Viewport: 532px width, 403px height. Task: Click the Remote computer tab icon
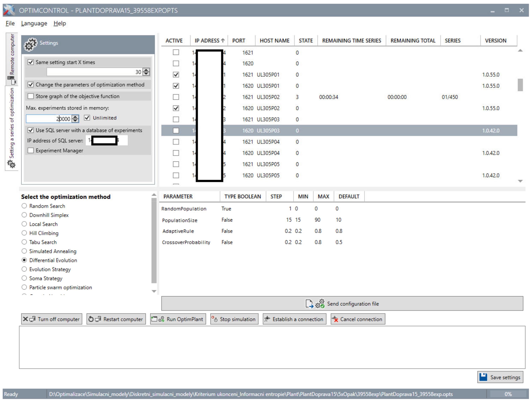[x=12, y=80]
